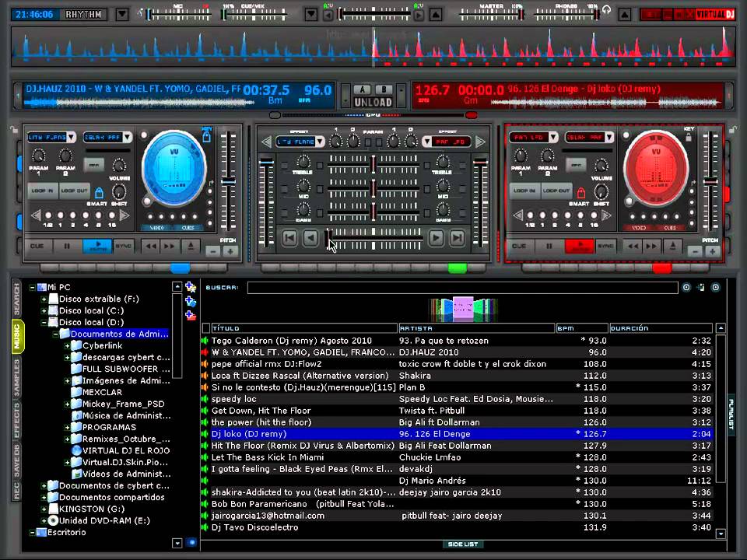747x560 pixels.
Task: Switch to left deck CUES tab
Action: pyautogui.click(x=188, y=228)
